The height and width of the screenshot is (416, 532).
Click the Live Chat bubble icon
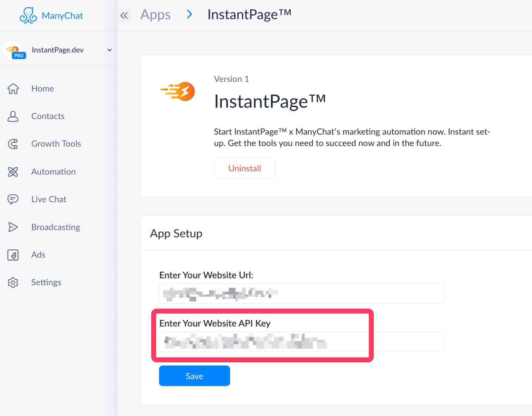pos(13,199)
